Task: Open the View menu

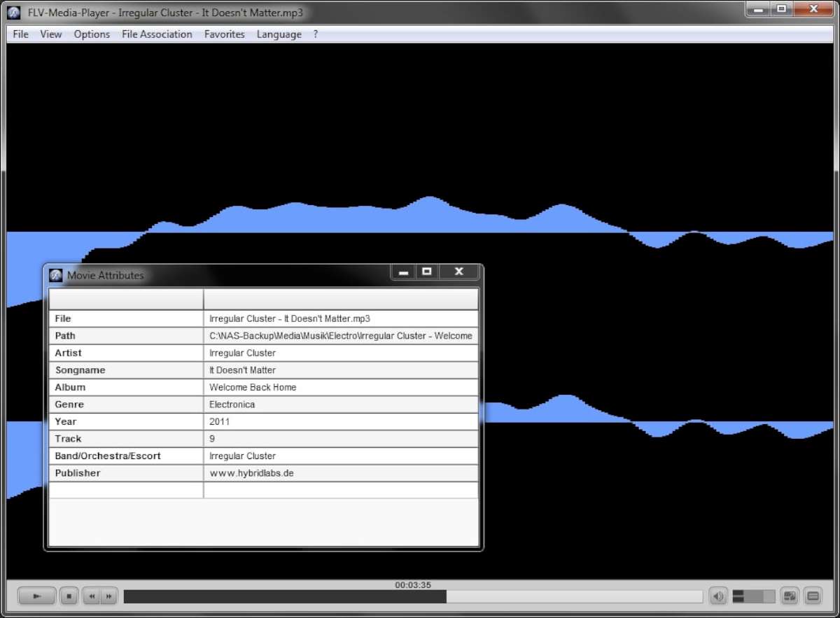Action: 50,34
